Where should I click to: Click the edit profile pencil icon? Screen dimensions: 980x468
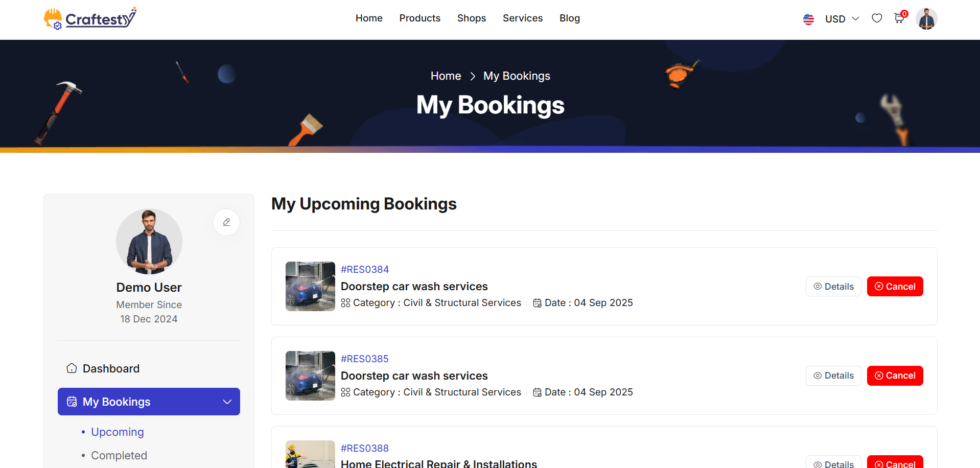point(226,222)
